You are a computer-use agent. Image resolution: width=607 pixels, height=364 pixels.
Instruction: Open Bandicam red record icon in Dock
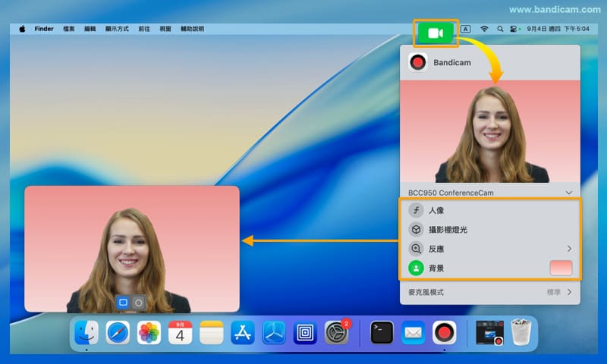444,332
